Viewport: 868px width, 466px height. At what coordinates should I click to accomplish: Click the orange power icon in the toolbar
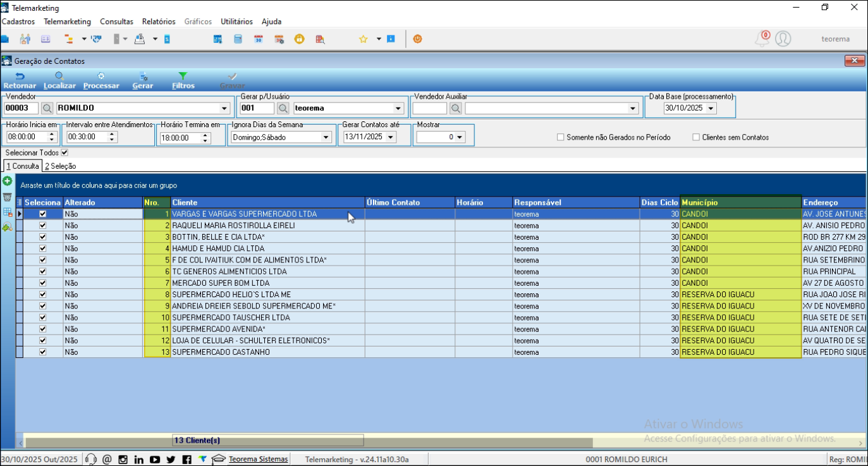tap(417, 39)
